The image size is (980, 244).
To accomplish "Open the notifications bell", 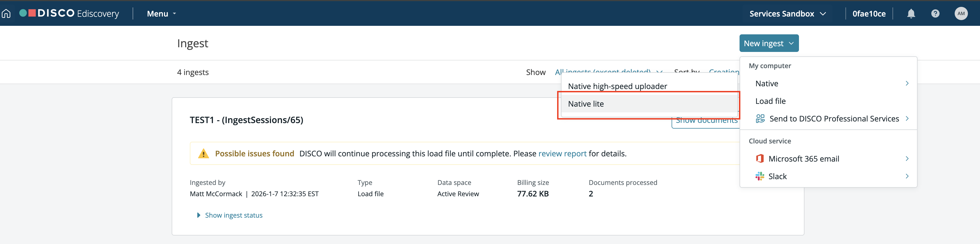I will click(911, 14).
